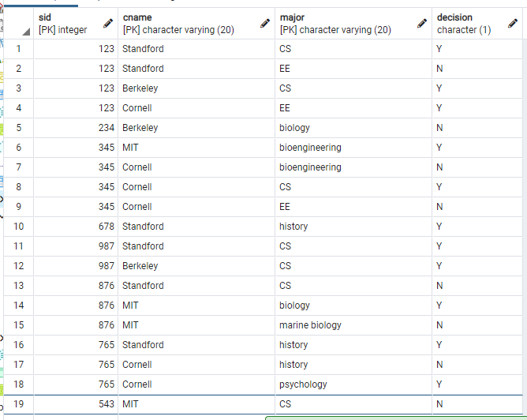Click the decision Y cell in row 18
527x420 pixels.
click(x=477, y=384)
